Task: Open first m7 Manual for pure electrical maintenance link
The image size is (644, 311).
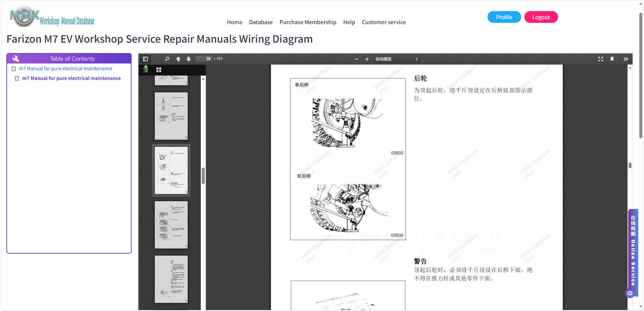Action: tap(65, 69)
